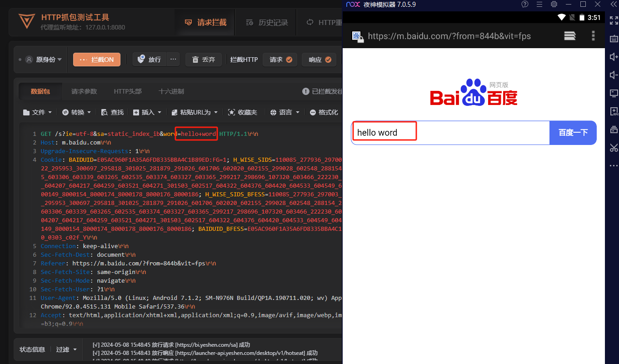
Task: Open the 文件 dropdown menu
Action: pos(37,112)
